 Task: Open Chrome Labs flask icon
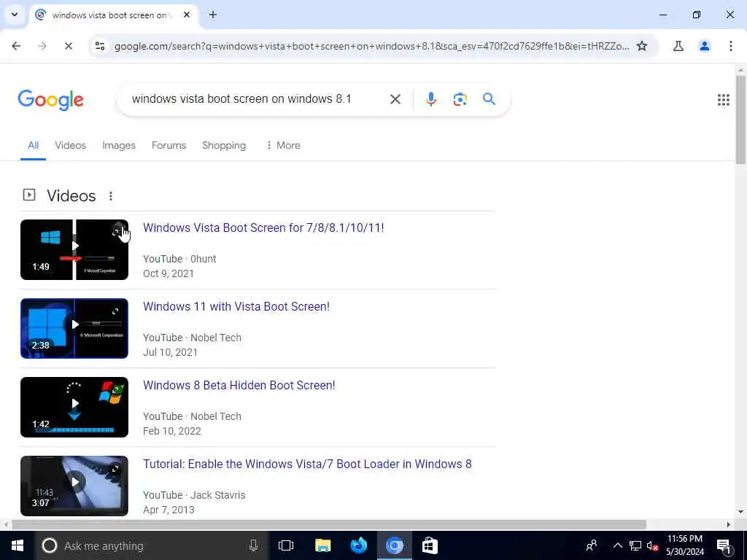click(x=678, y=46)
